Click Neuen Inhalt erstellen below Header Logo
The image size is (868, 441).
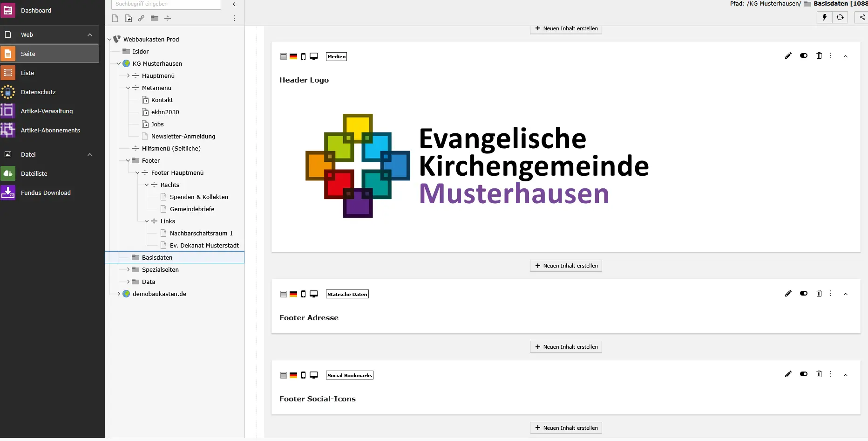tap(566, 266)
